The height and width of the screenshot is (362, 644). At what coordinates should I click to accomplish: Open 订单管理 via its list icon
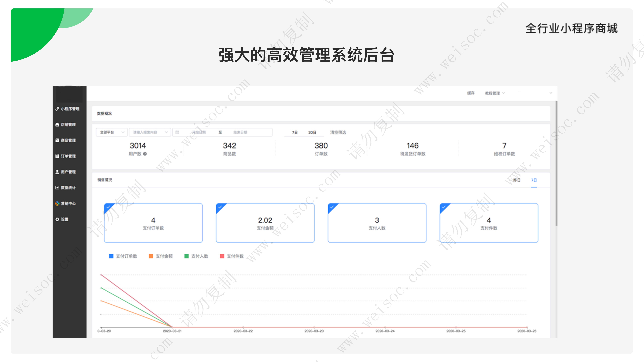[57, 156]
